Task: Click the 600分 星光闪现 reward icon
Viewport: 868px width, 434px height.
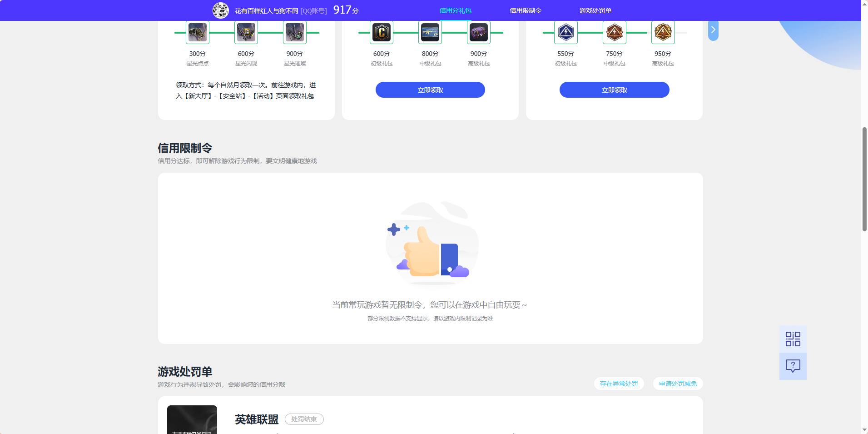Action: [x=246, y=32]
